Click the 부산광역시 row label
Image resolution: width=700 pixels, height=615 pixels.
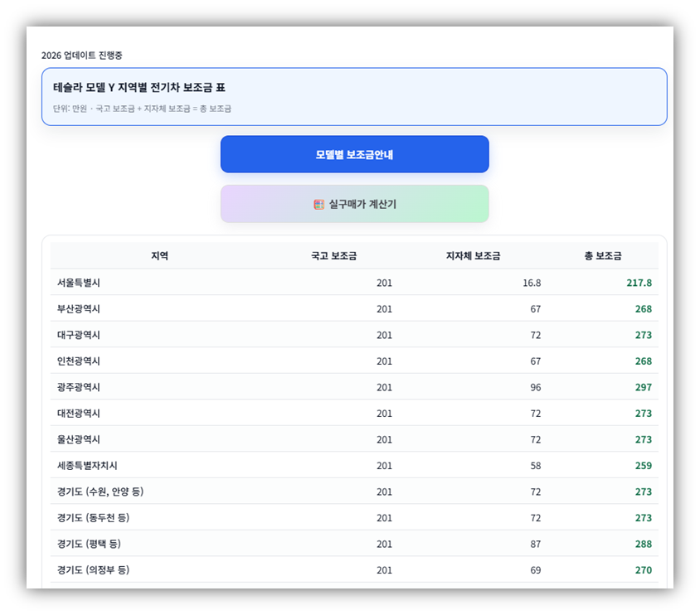[79, 309]
